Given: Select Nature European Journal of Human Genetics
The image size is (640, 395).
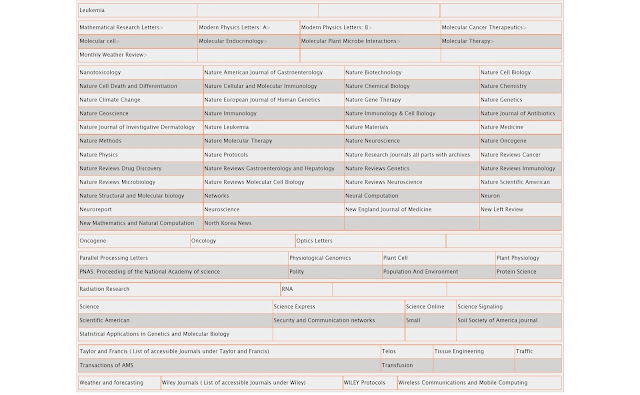Looking at the screenshot, I should click(x=262, y=100).
